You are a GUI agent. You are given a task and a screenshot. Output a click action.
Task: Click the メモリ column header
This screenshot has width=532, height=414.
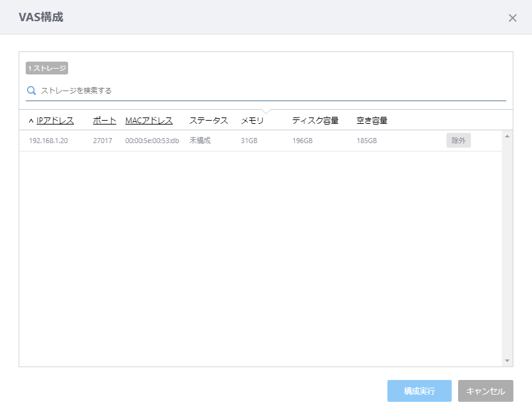pos(253,121)
